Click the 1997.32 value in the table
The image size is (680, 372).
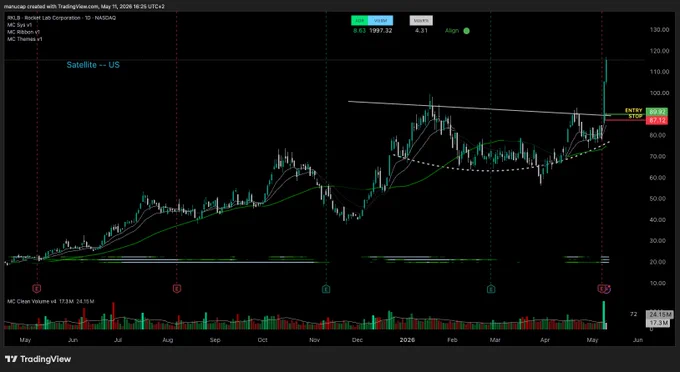(x=380, y=30)
